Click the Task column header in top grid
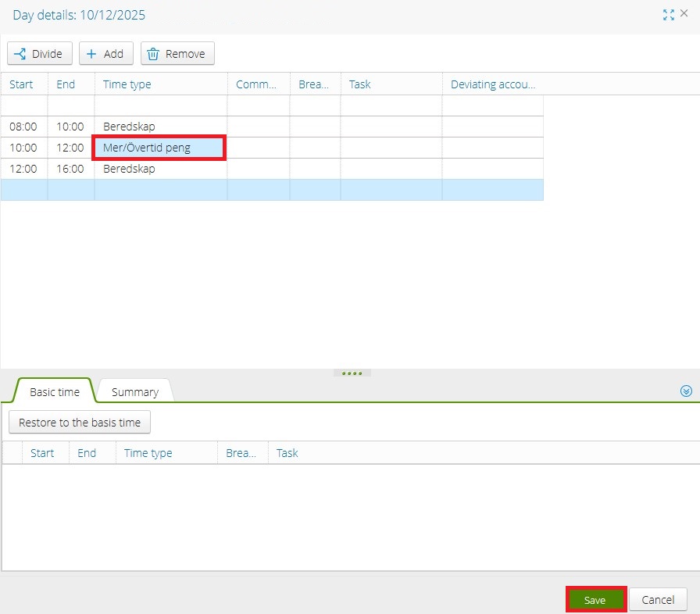Viewport: 700px width, 614px height. click(391, 84)
